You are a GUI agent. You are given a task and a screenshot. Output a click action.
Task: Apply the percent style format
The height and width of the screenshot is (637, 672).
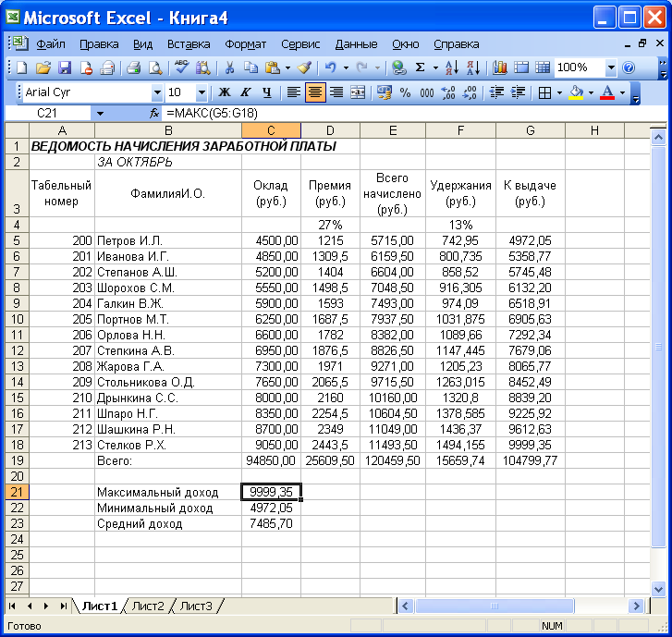tap(405, 92)
